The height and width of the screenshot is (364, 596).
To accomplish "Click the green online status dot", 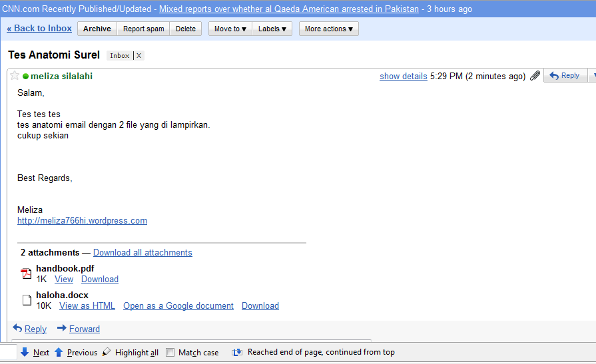I will tap(25, 76).
